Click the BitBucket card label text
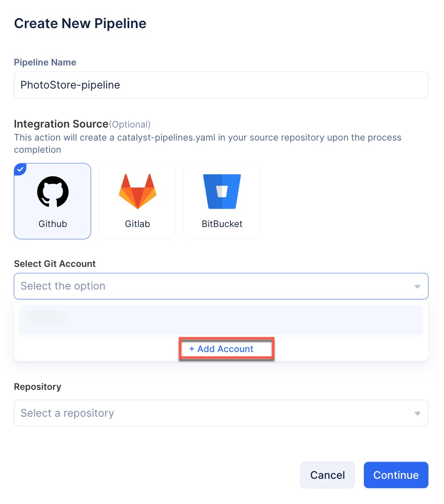The width and height of the screenshot is (444, 504). pos(222,224)
